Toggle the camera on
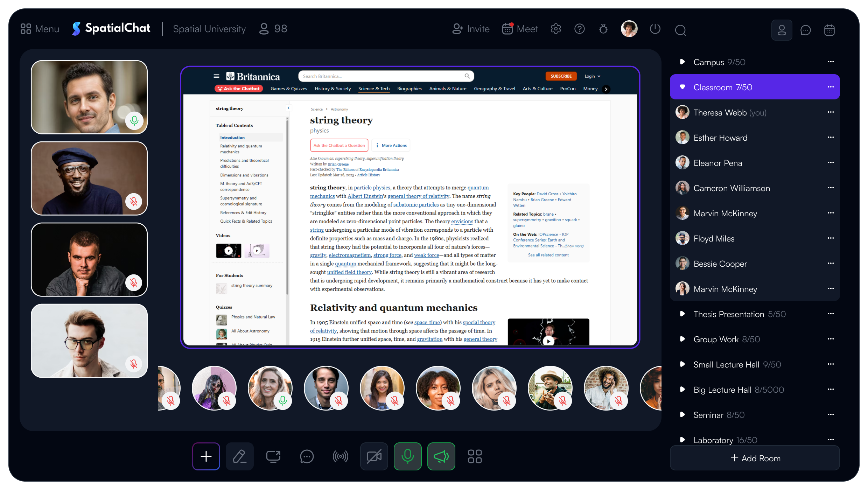This screenshot has width=868, height=490. pos(374,456)
